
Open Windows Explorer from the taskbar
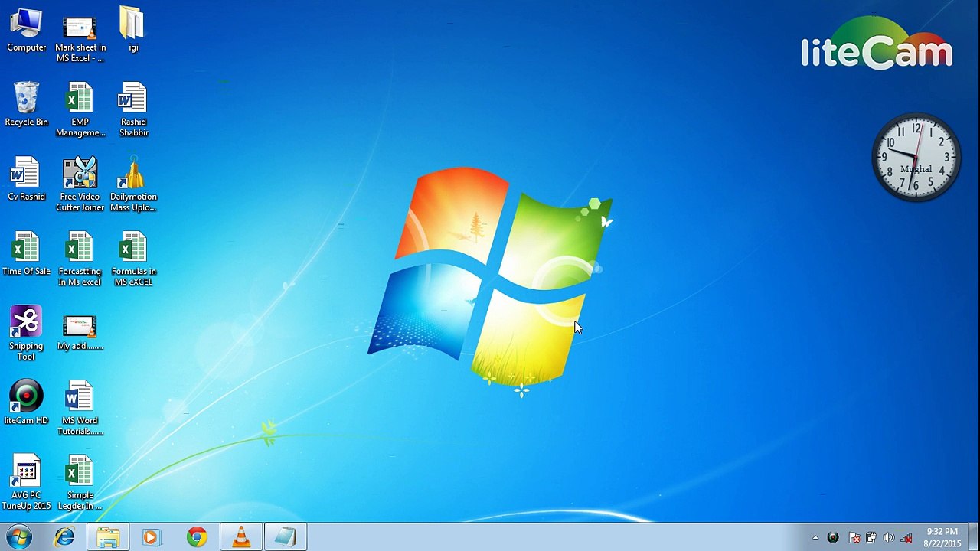pyautogui.click(x=108, y=537)
